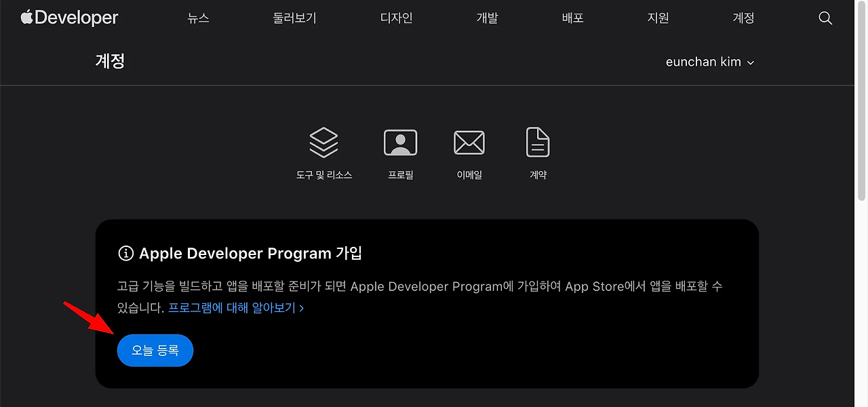Viewport: 868px width, 407px height.
Task: Click the 오늘 등록 button
Action: click(155, 351)
